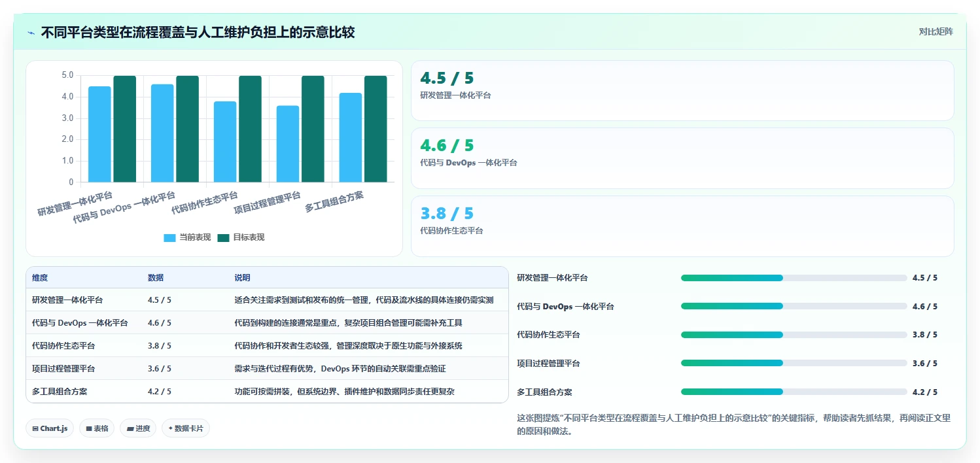Click the light-blue bar for 代码协作生态平台
The image size is (980, 463).
pos(225,142)
